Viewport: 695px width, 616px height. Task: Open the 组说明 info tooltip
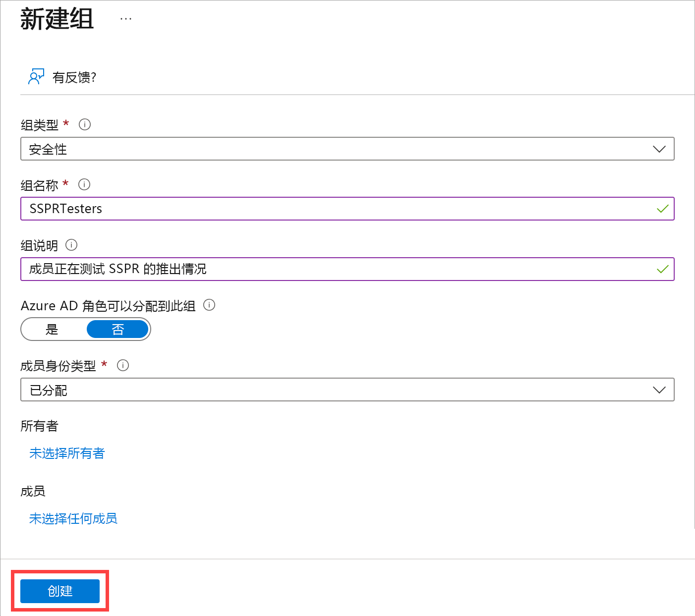tap(71, 245)
